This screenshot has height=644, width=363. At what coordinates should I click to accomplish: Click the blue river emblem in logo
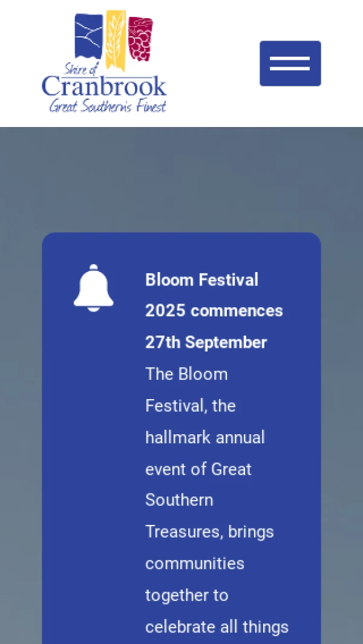pyautogui.click(x=88, y=36)
